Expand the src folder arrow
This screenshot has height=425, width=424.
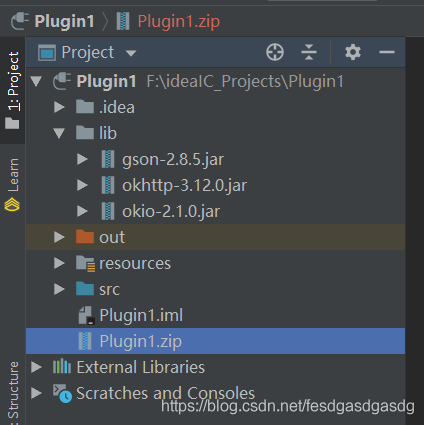pyautogui.click(x=59, y=289)
